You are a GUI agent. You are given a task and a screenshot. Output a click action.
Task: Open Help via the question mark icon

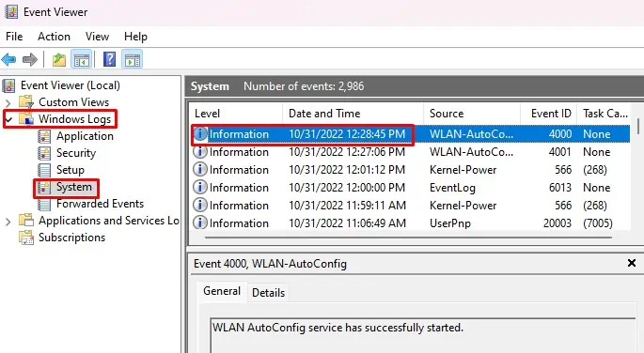tap(109, 59)
